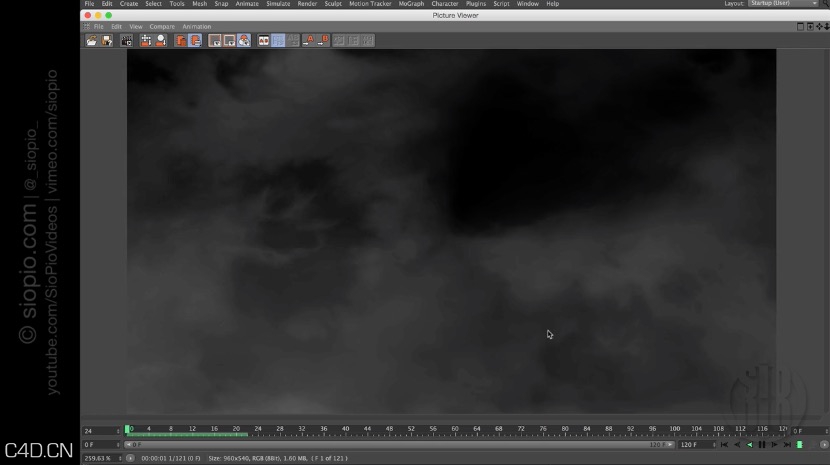Image resolution: width=830 pixels, height=465 pixels.
Task: Toggle the highlighted history list icon
Action: (x=195, y=40)
